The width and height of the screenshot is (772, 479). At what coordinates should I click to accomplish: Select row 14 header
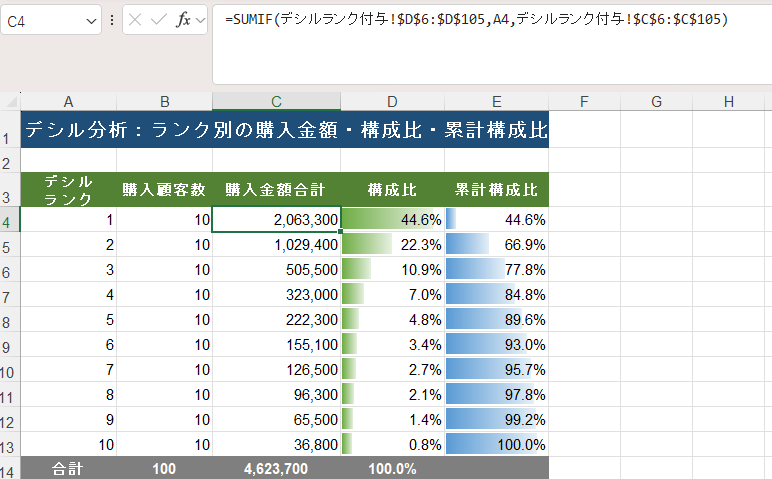pyautogui.click(x=10, y=469)
